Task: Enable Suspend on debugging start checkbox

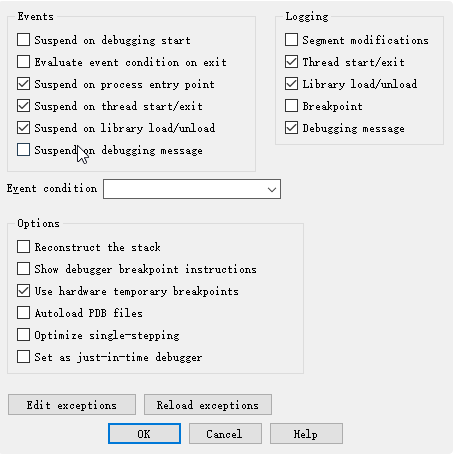Action: click(x=23, y=40)
